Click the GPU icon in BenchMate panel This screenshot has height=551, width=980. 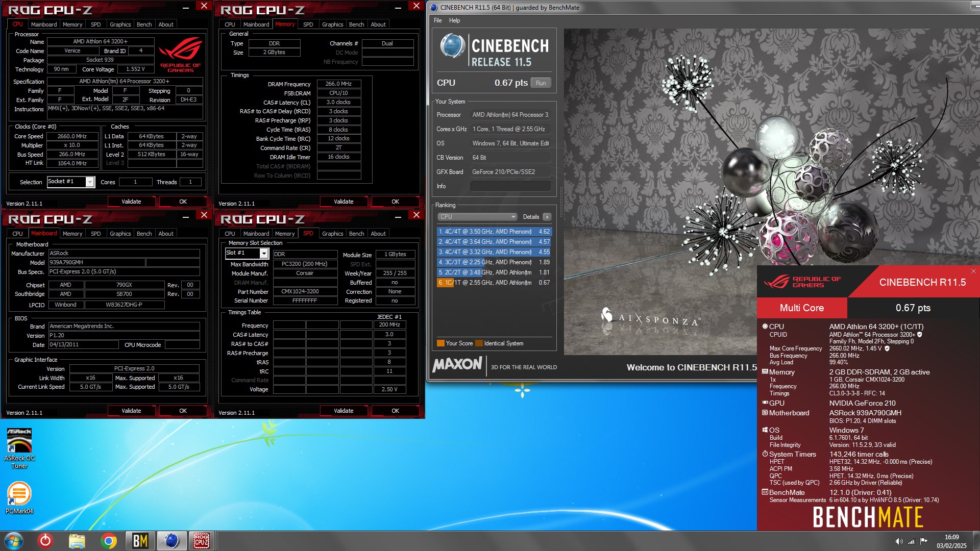click(x=765, y=403)
